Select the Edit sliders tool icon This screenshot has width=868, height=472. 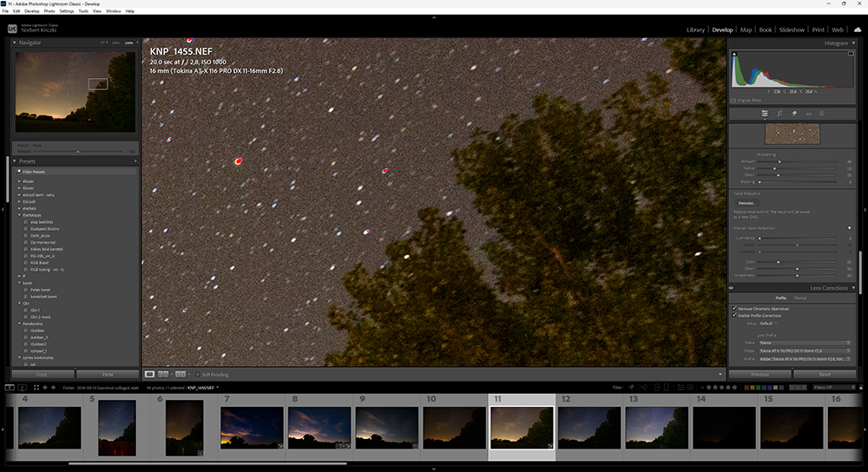pyautogui.click(x=765, y=114)
